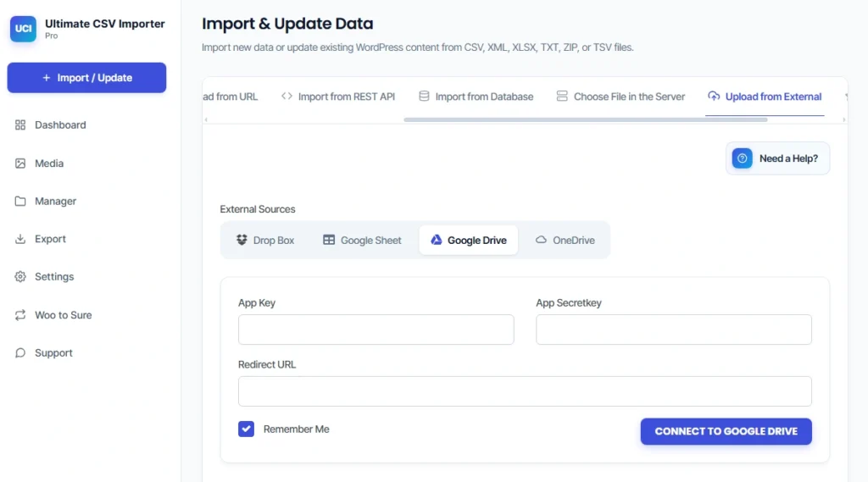Screen dimensions: 868x482
Task: Click the UCI logo icon
Action: [23, 29]
